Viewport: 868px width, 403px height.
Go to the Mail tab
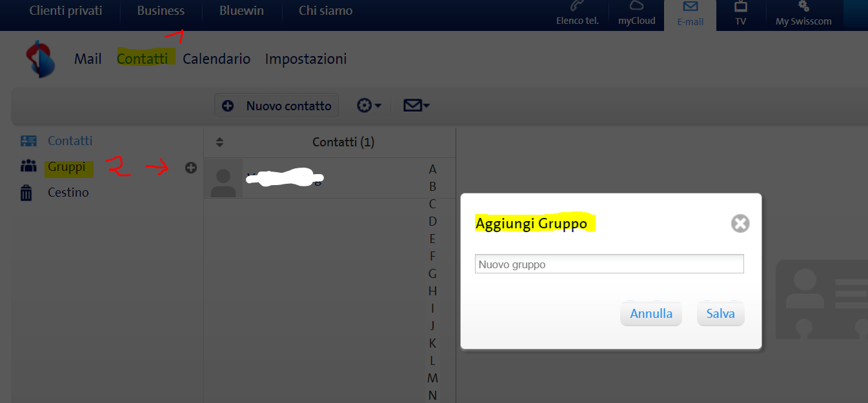coord(88,59)
